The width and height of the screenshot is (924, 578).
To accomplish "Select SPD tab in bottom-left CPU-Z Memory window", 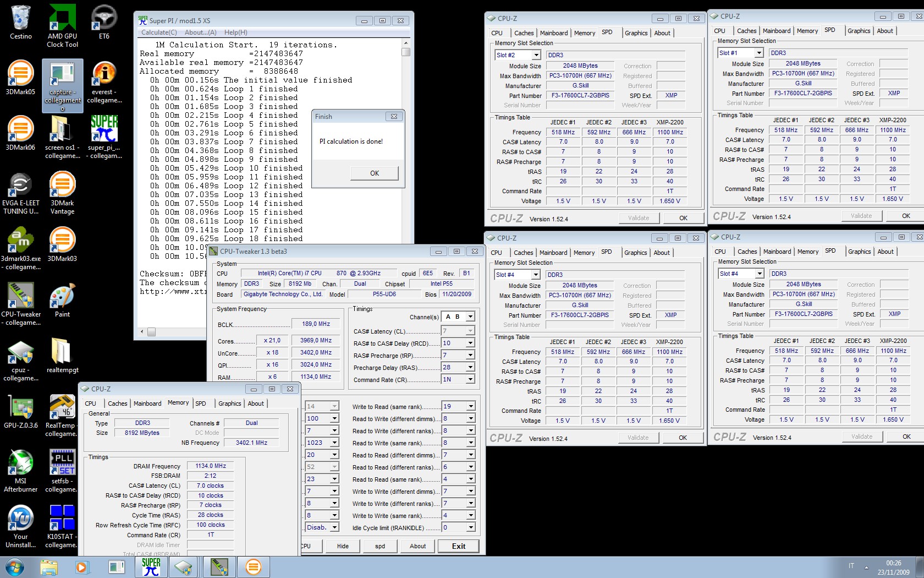I will coord(201,403).
